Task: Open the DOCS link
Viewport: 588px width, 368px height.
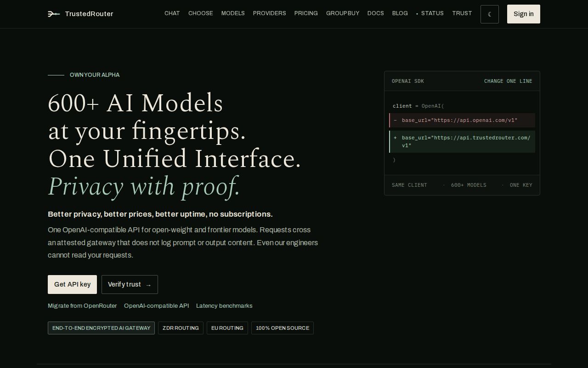Action: pos(376,13)
